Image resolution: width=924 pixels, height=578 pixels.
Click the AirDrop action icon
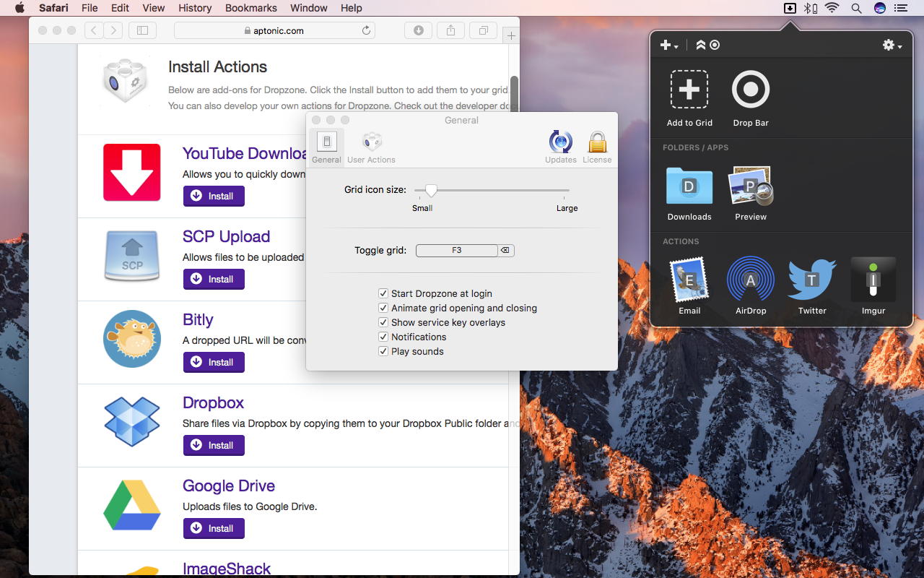tap(751, 279)
